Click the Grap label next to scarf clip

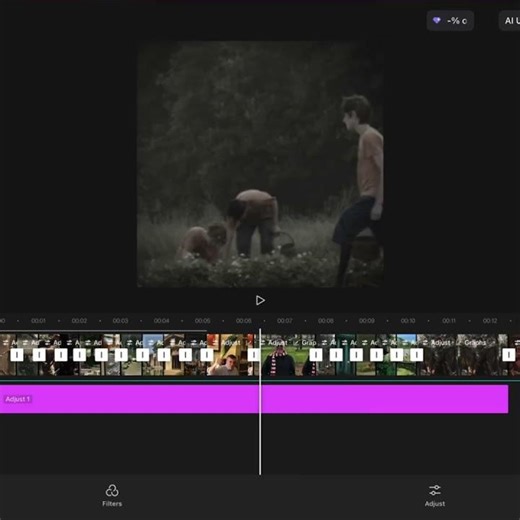click(309, 343)
